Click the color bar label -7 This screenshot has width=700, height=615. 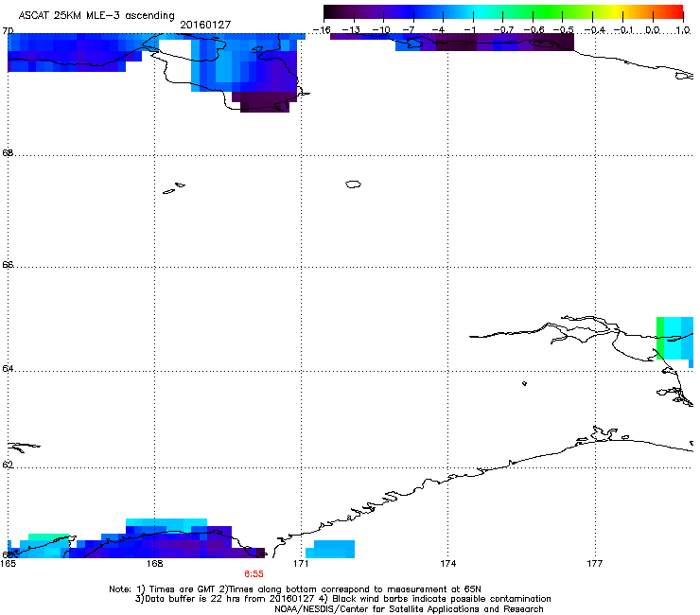[409, 30]
